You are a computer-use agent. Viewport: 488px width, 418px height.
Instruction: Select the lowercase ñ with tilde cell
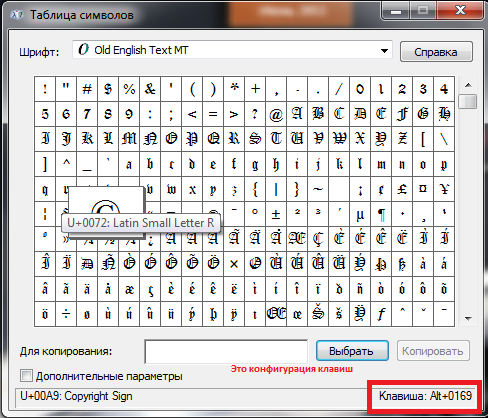[360, 289]
